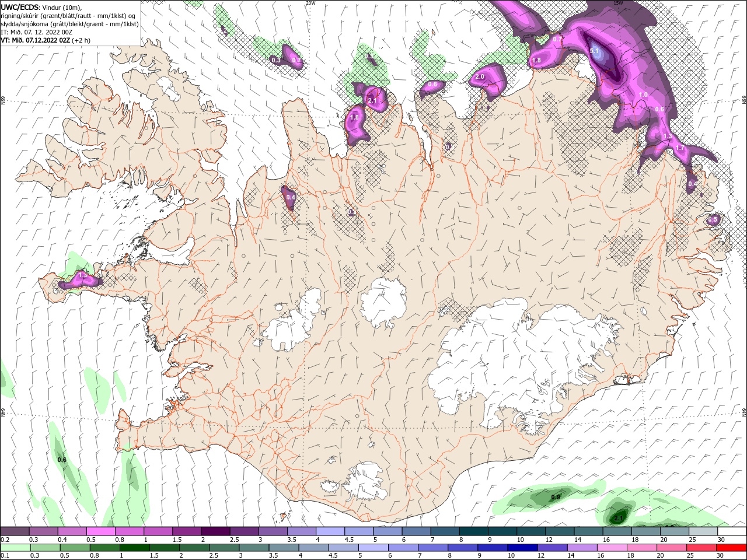Click the black 2.1 rainfall label in dark green
747x560 pixels.
619,518
